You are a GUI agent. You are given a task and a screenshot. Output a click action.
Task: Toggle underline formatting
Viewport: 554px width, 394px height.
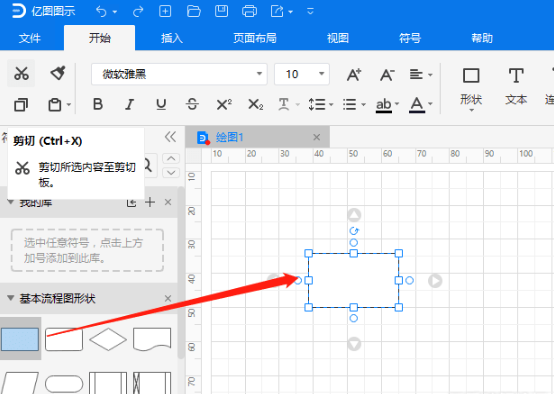[x=161, y=104]
